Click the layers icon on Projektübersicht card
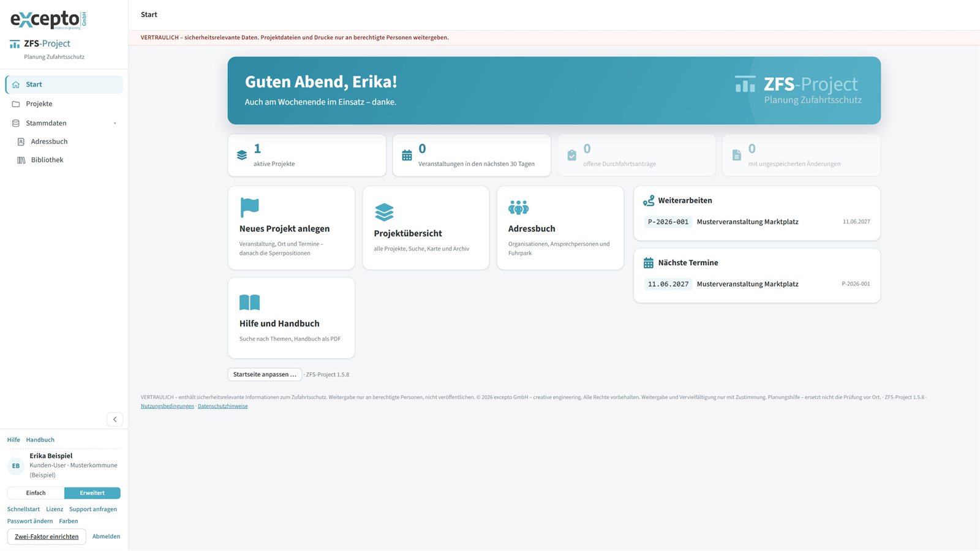The image size is (980, 551). (x=384, y=212)
